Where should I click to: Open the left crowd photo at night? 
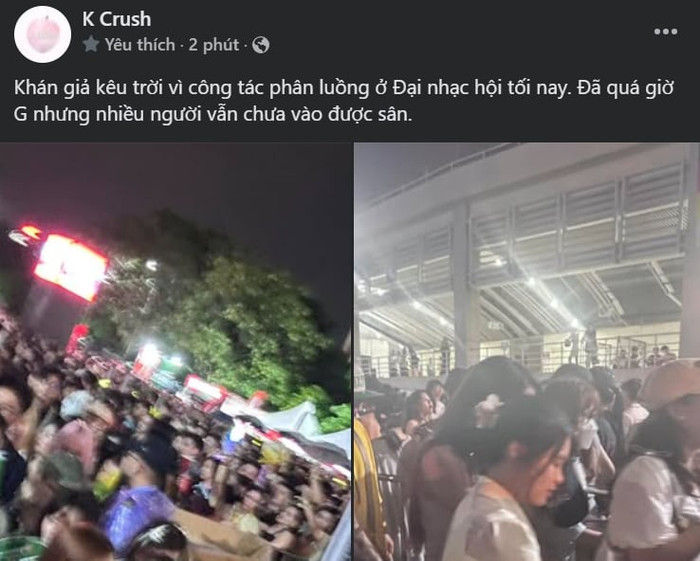(x=175, y=352)
